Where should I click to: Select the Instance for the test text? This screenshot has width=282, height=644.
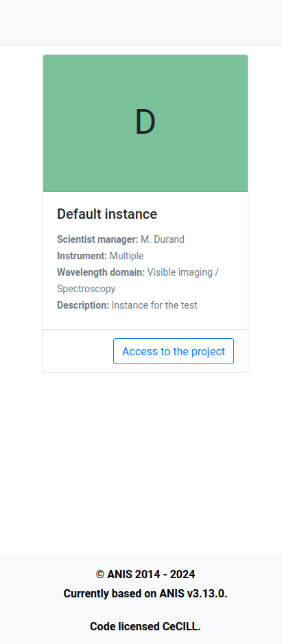pyautogui.click(x=154, y=305)
